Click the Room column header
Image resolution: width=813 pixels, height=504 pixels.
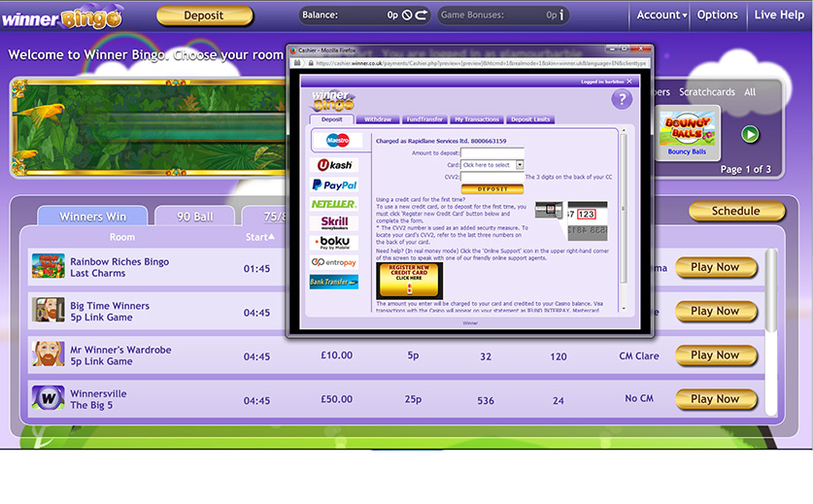click(x=121, y=237)
